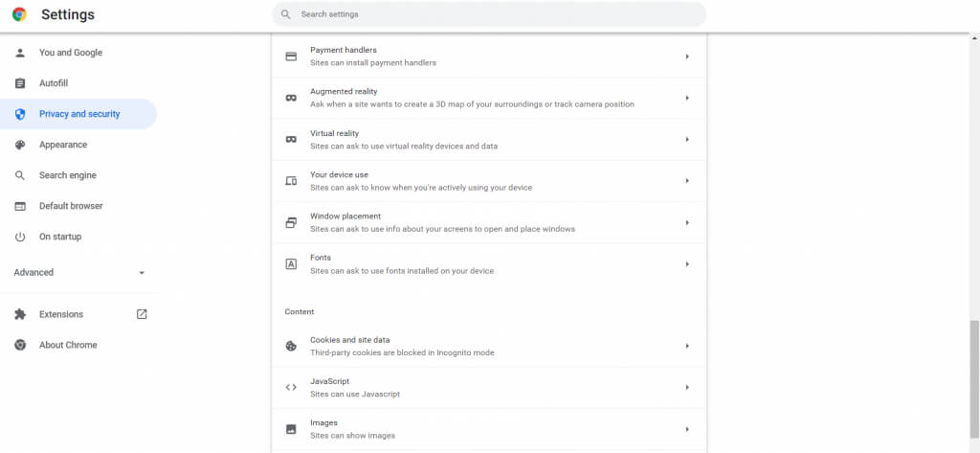Expand the Advanced section in sidebar
The height and width of the screenshot is (453, 980).
click(142, 273)
